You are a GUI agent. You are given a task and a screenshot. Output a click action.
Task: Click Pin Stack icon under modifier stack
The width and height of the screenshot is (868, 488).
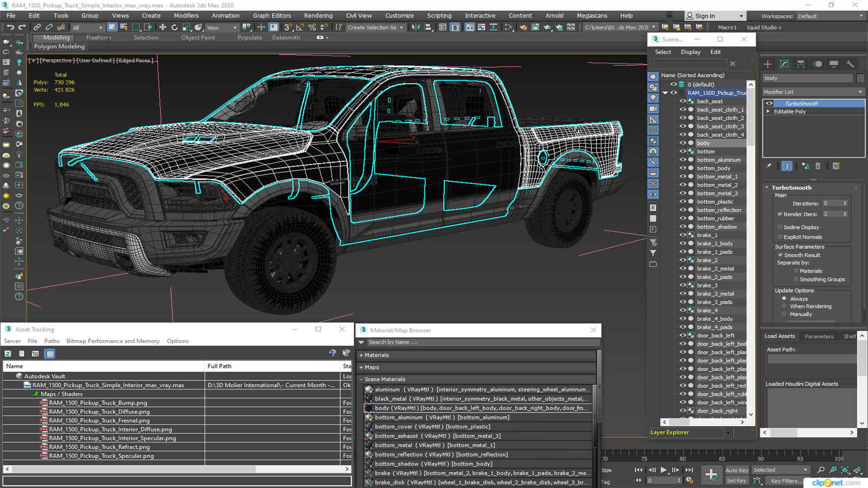[769, 166]
